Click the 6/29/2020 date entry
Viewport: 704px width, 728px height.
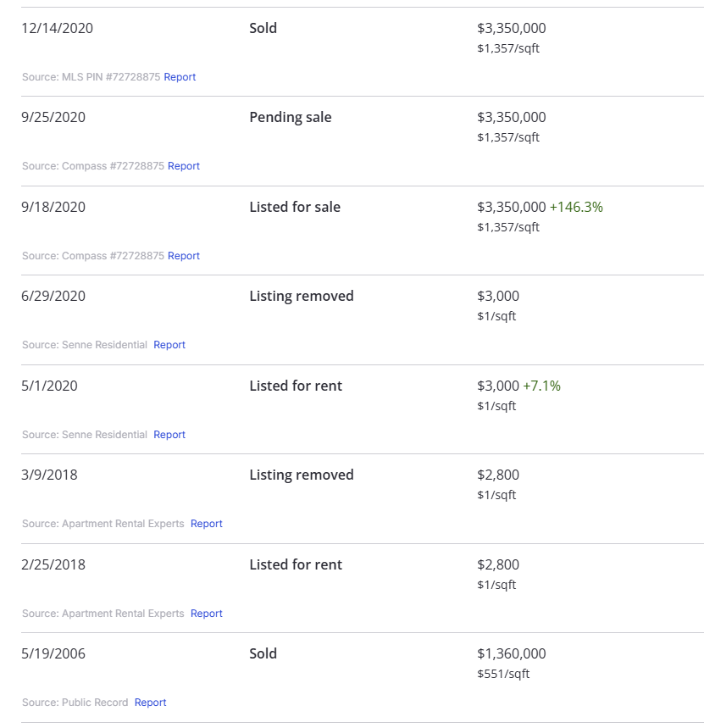click(53, 296)
